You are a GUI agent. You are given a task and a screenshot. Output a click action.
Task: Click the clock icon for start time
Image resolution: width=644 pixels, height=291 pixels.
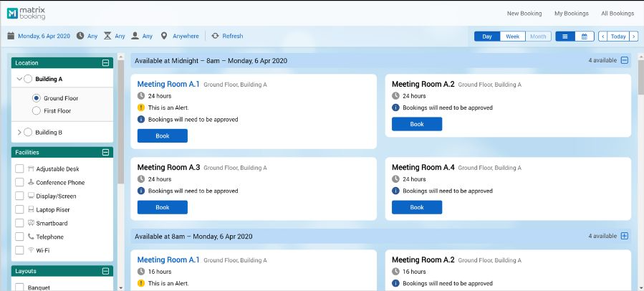(x=80, y=36)
